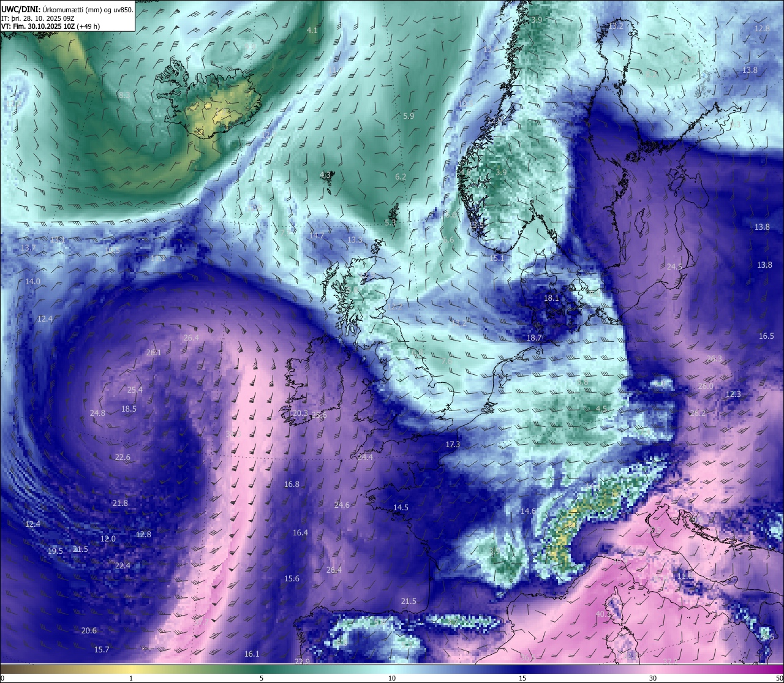Click the map value "16.8"

coord(292,485)
